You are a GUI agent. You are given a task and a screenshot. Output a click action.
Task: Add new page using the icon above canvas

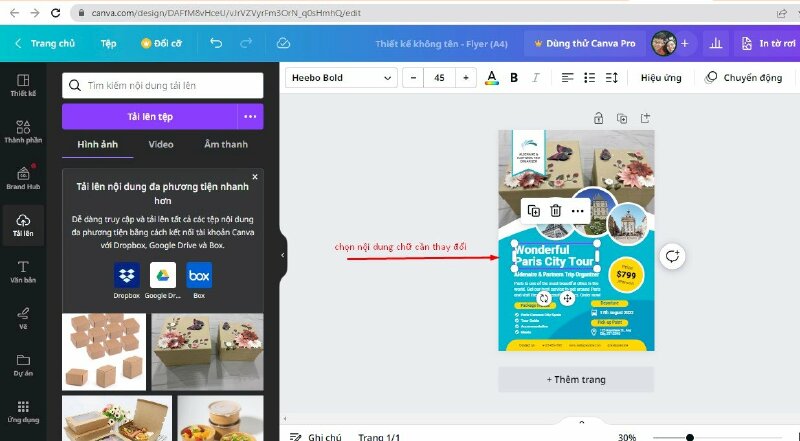coord(645,118)
